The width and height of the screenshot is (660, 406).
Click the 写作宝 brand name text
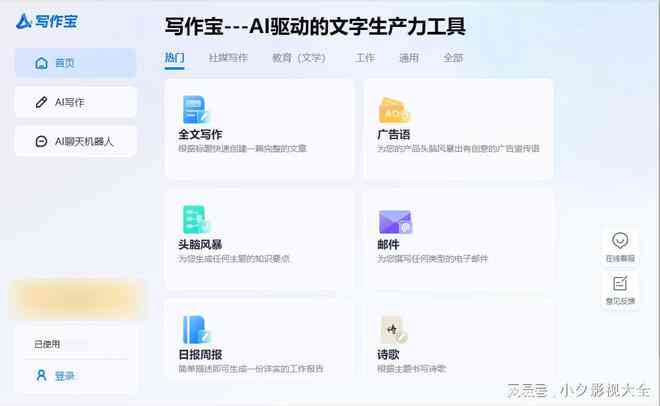(56, 21)
